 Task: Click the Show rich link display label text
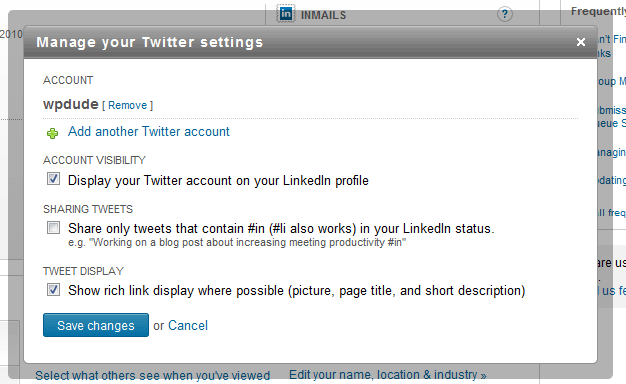pos(297,291)
